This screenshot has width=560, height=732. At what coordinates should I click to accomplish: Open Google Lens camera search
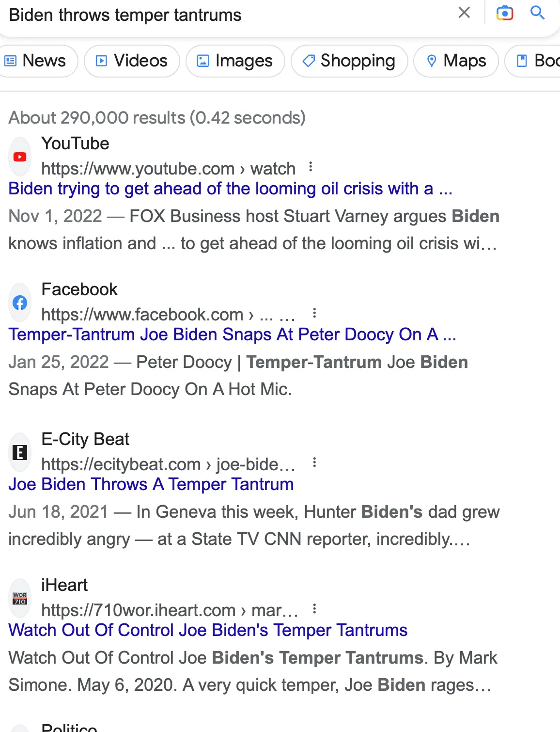[504, 13]
